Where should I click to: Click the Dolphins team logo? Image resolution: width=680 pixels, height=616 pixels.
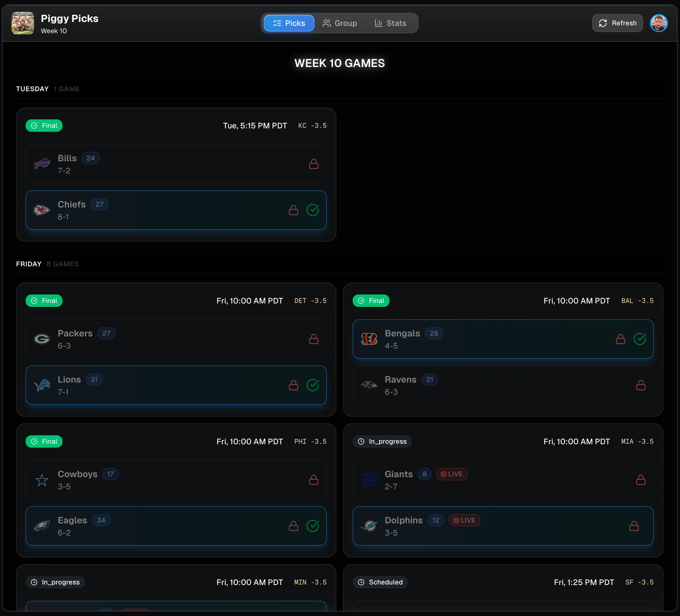(x=369, y=526)
